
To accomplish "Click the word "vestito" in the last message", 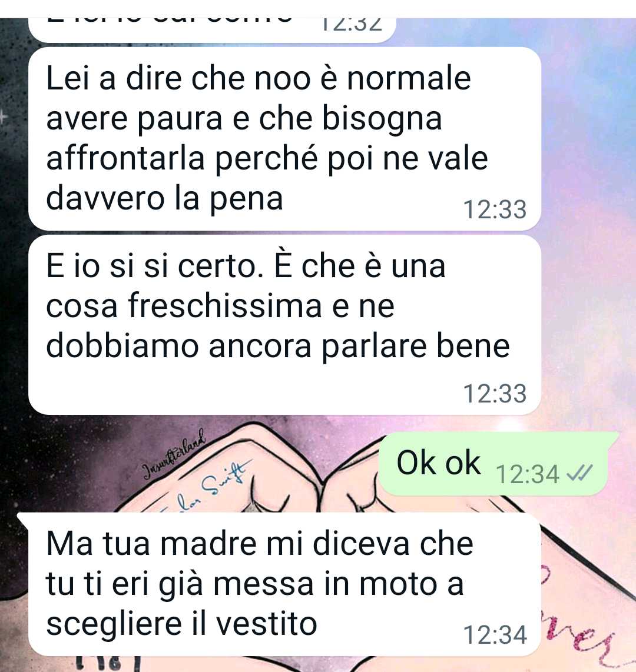I will pyautogui.click(x=266, y=624).
